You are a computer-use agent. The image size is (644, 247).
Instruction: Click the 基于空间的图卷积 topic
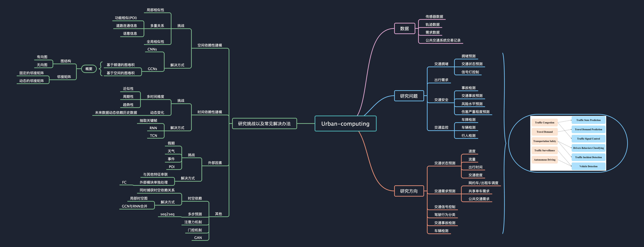121,73
